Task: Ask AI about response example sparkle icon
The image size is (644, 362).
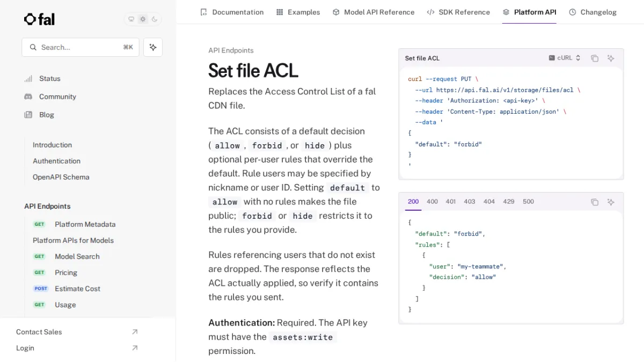Action: click(x=611, y=202)
